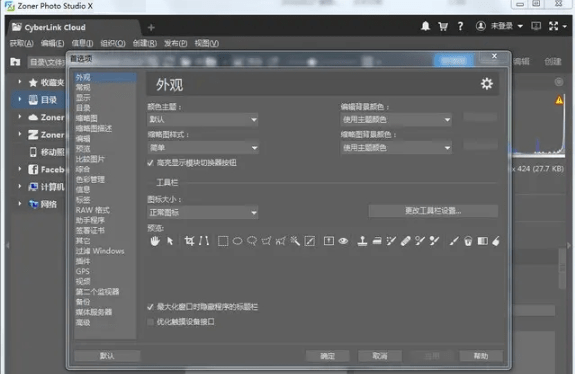Image resolution: width=575 pixels, height=374 pixels.
Task: Open the 创建(R) menu
Action: pos(144,43)
